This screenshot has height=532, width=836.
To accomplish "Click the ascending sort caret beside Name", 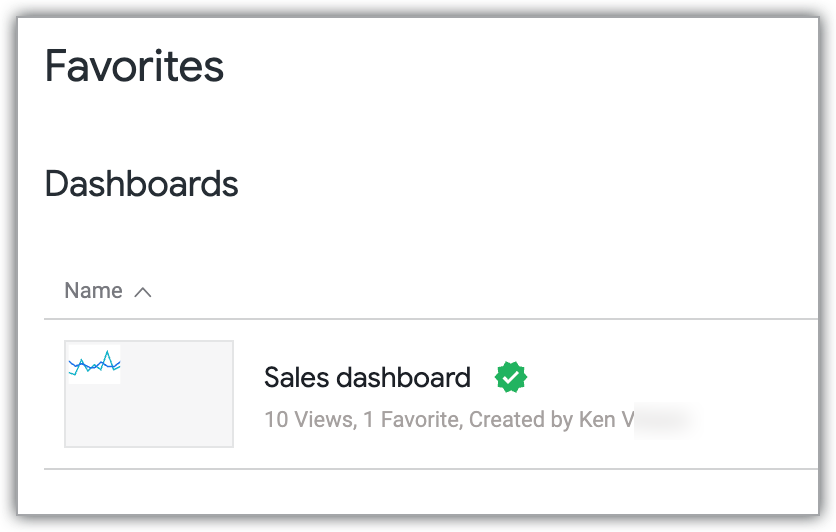I will (143, 292).
